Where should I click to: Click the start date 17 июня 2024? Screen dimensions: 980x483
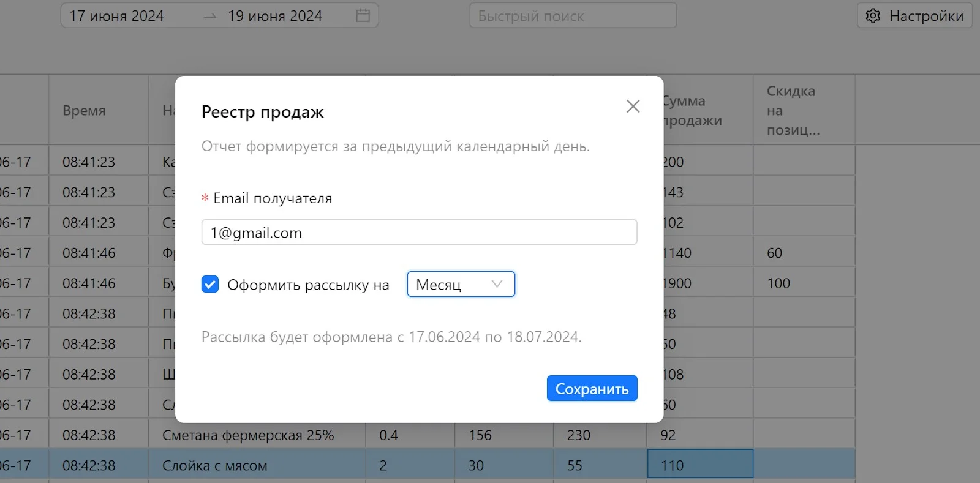tap(116, 16)
